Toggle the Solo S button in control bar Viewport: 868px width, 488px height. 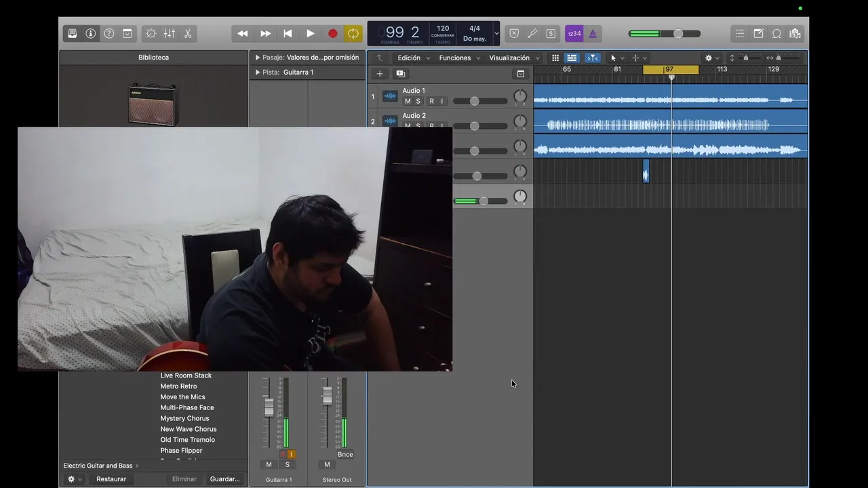551,33
